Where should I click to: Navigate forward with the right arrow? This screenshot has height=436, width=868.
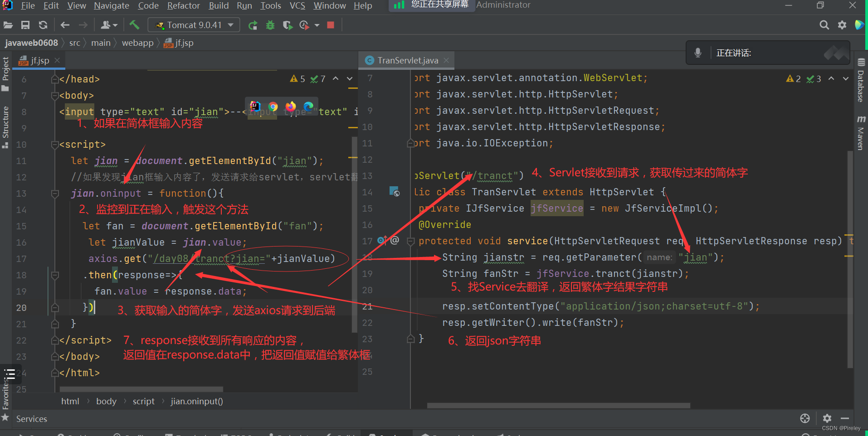83,25
